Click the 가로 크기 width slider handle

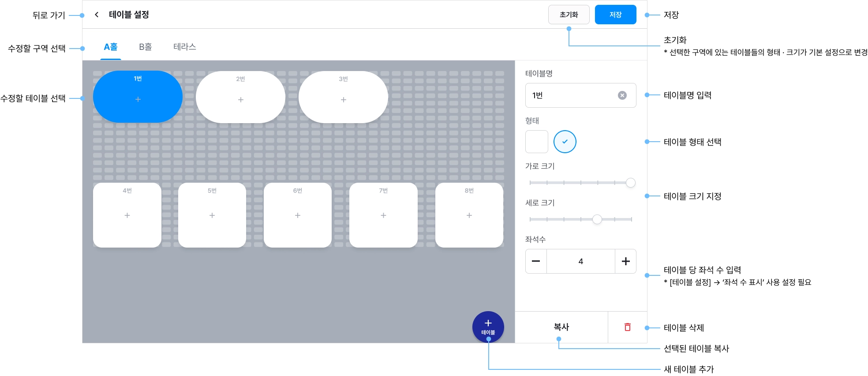pyautogui.click(x=631, y=183)
